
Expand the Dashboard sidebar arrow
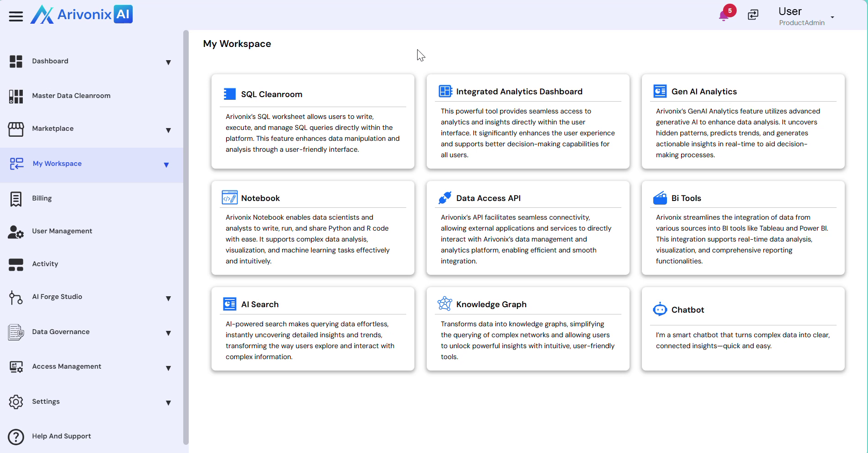[168, 62]
